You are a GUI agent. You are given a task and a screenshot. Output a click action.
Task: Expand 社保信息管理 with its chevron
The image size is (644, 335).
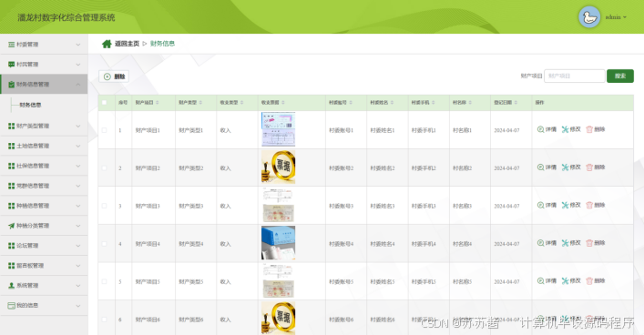click(78, 166)
